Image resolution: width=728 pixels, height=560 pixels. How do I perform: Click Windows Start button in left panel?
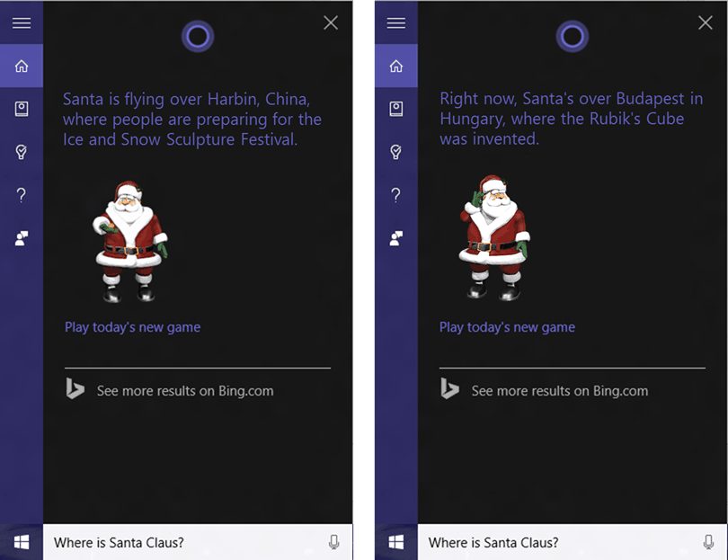click(22, 542)
